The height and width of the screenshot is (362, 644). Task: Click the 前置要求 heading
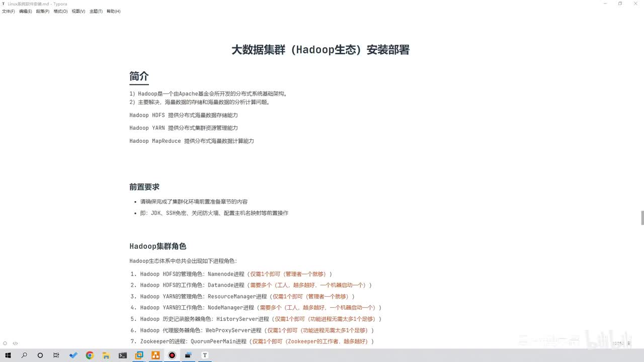[x=144, y=187]
